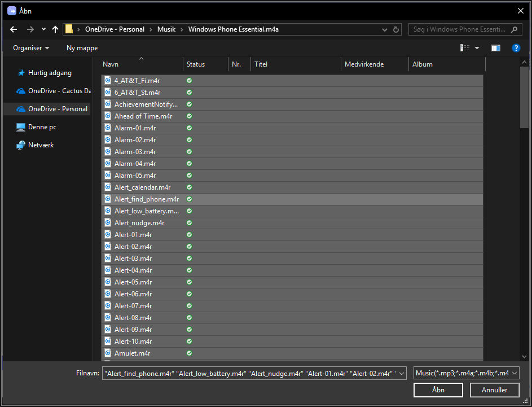Sort by the Navn column header
The image size is (532, 407).
click(x=142, y=64)
